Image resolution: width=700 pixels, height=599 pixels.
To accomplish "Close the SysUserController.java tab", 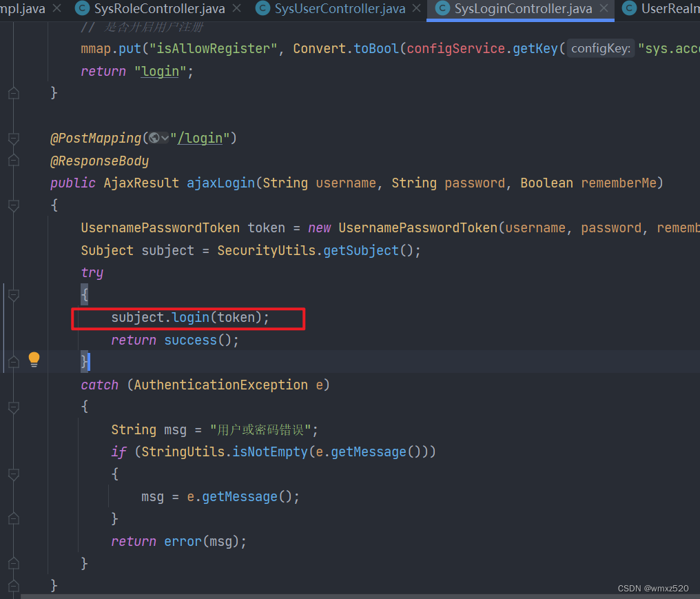I will (417, 8).
